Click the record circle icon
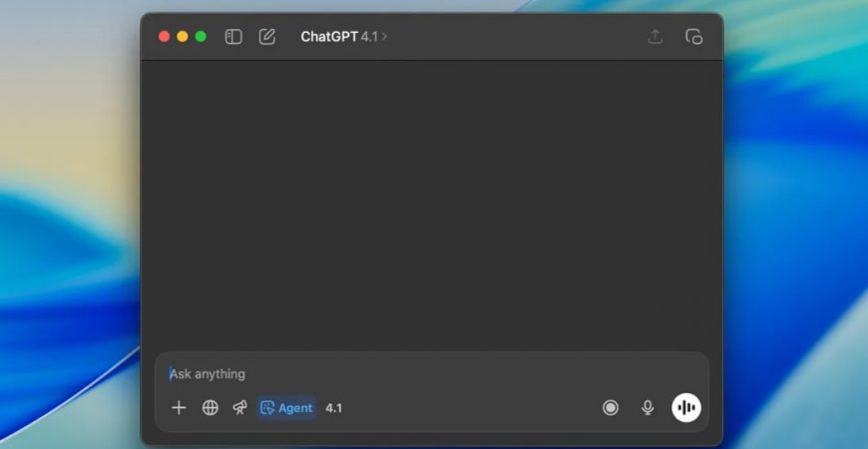 tap(611, 408)
